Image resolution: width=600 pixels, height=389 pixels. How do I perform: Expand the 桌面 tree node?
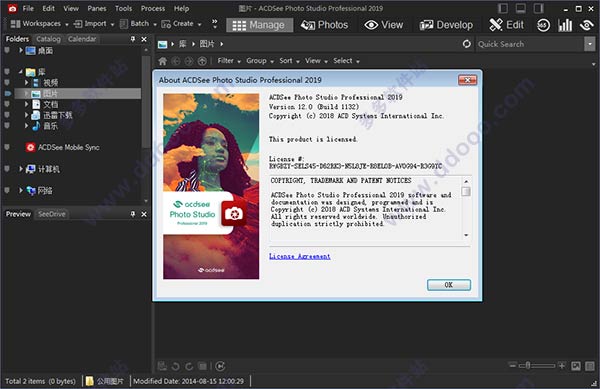click(21, 50)
